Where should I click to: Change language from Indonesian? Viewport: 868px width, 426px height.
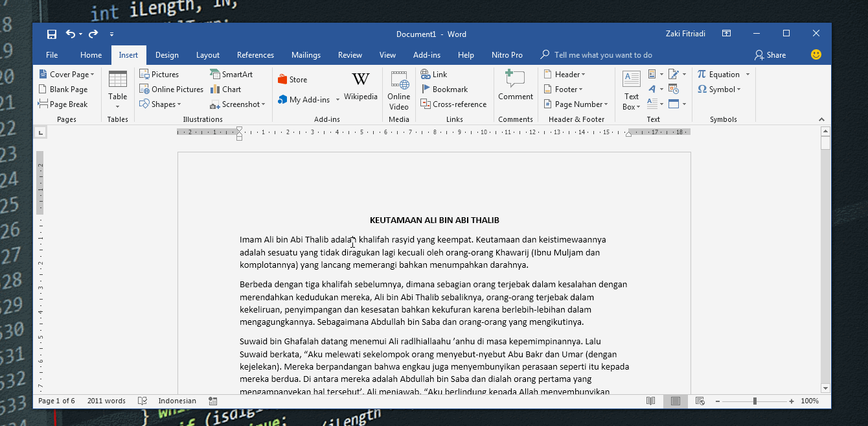177,401
